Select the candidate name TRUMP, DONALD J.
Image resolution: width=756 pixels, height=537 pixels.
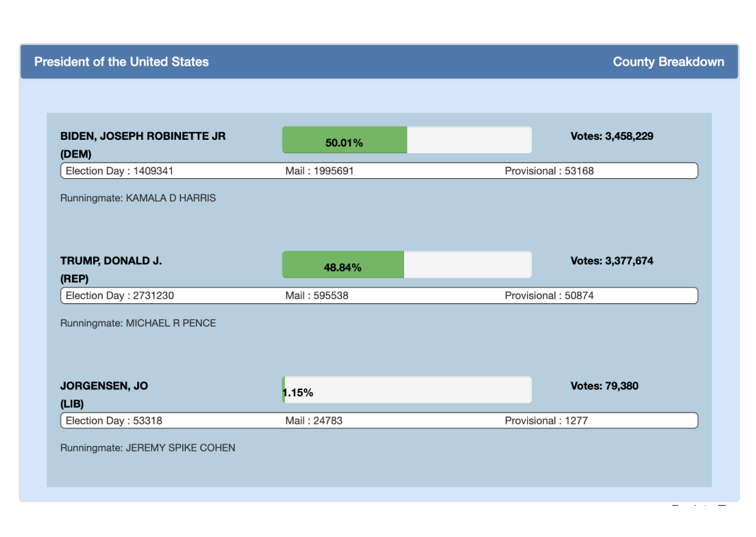coord(111,261)
